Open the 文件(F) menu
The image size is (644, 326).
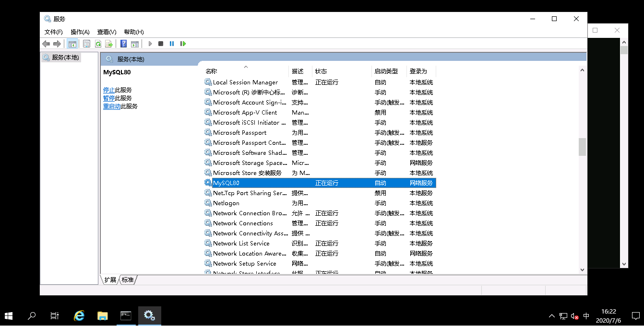coord(54,32)
